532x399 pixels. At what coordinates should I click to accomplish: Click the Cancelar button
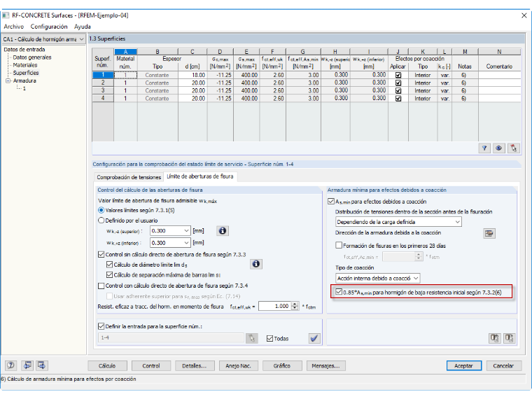pos(503,365)
